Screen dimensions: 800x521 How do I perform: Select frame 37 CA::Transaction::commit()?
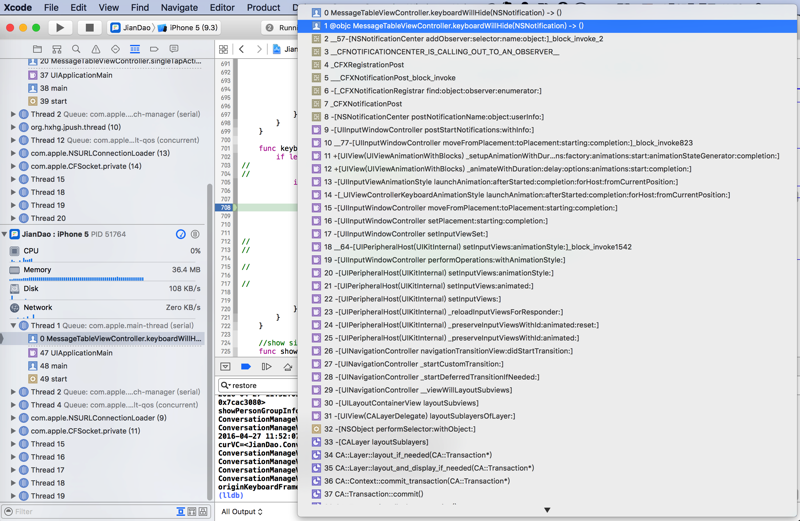click(547, 494)
